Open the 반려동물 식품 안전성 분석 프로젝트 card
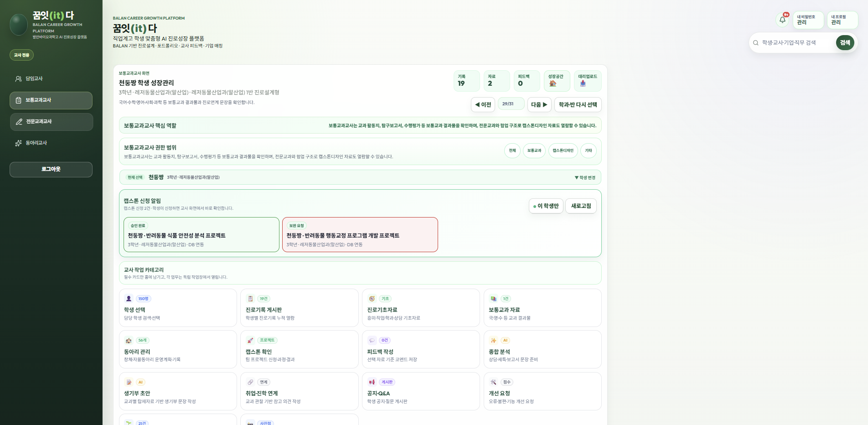The height and width of the screenshot is (425, 868). pyautogui.click(x=201, y=235)
